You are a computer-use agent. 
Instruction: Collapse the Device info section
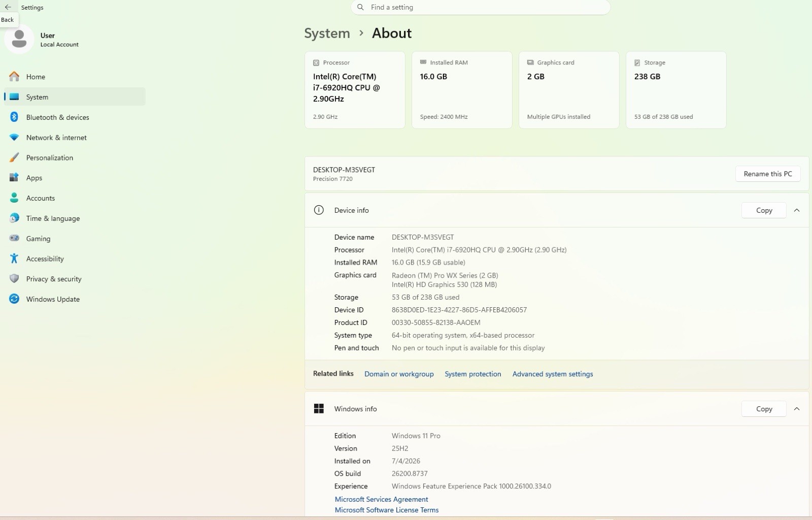click(797, 210)
